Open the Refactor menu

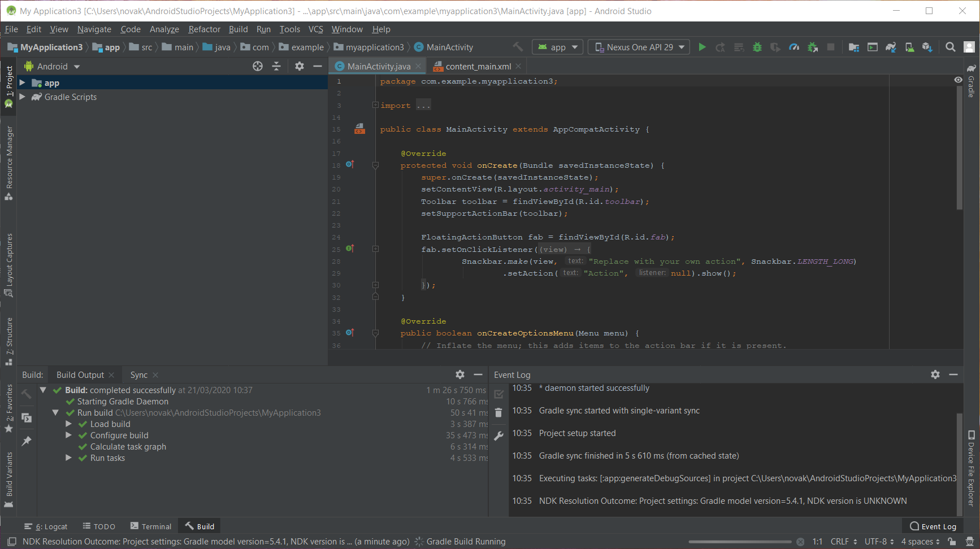tap(204, 29)
